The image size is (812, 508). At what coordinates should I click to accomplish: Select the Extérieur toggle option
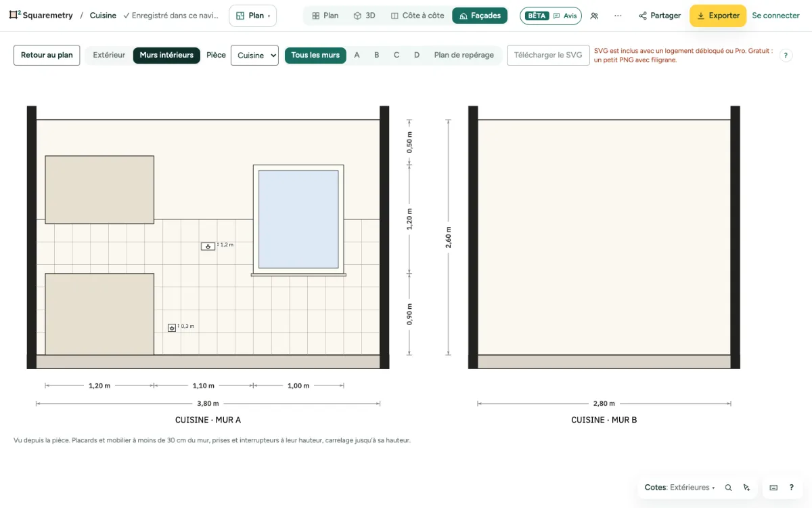coord(109,56)
